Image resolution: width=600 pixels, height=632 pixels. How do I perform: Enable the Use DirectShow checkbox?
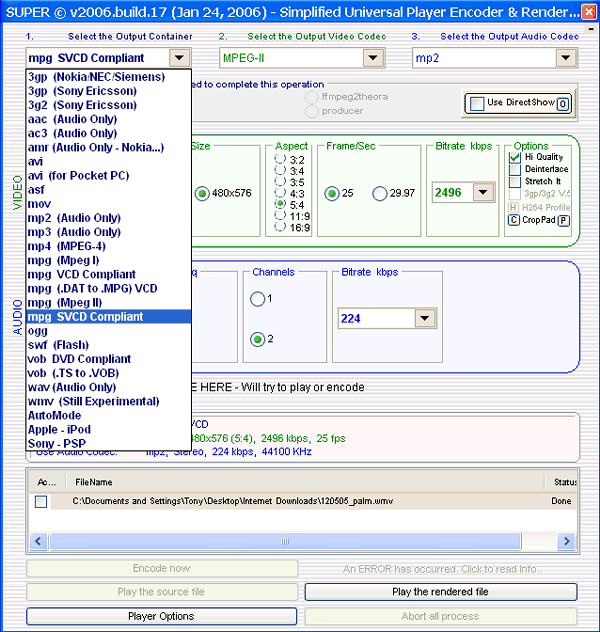click(477, 104)
